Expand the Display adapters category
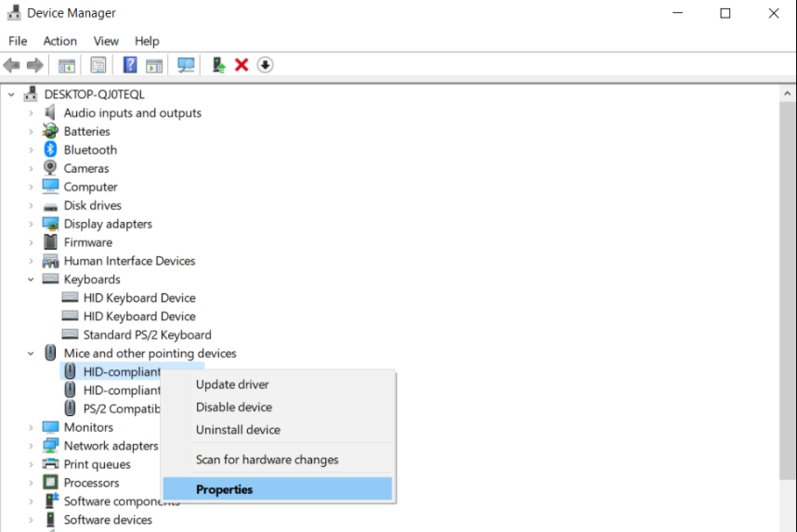The width and height of the screenshot is (797, 532). pos(31,224)
